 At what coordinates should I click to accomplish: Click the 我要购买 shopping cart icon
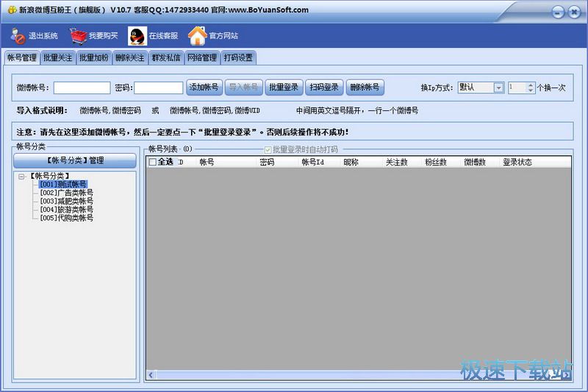[78, 36]
